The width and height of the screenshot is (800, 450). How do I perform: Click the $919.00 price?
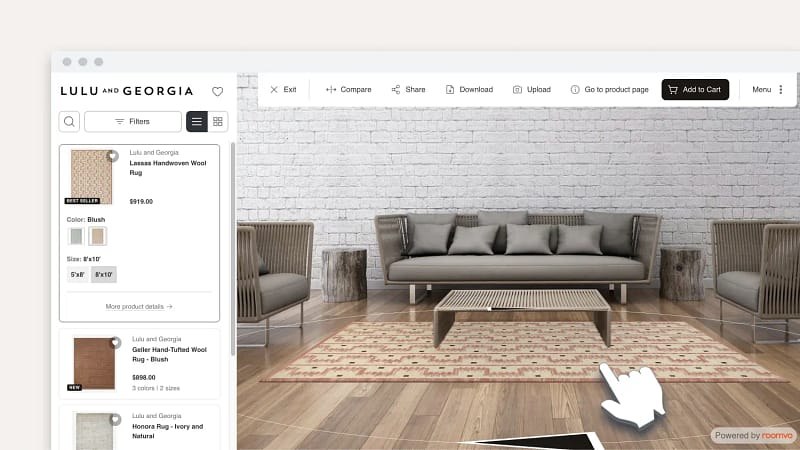(x=141, y=202)
